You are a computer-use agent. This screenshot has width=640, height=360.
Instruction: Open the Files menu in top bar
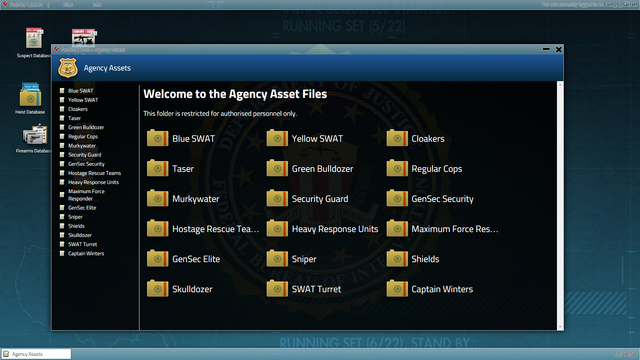(x=68, y=4)
